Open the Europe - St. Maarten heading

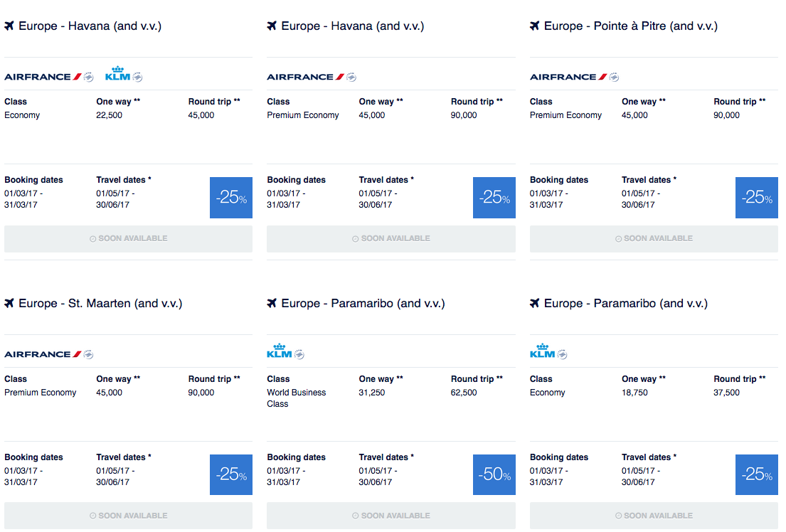pyautogui.click(x=100, y=304)
